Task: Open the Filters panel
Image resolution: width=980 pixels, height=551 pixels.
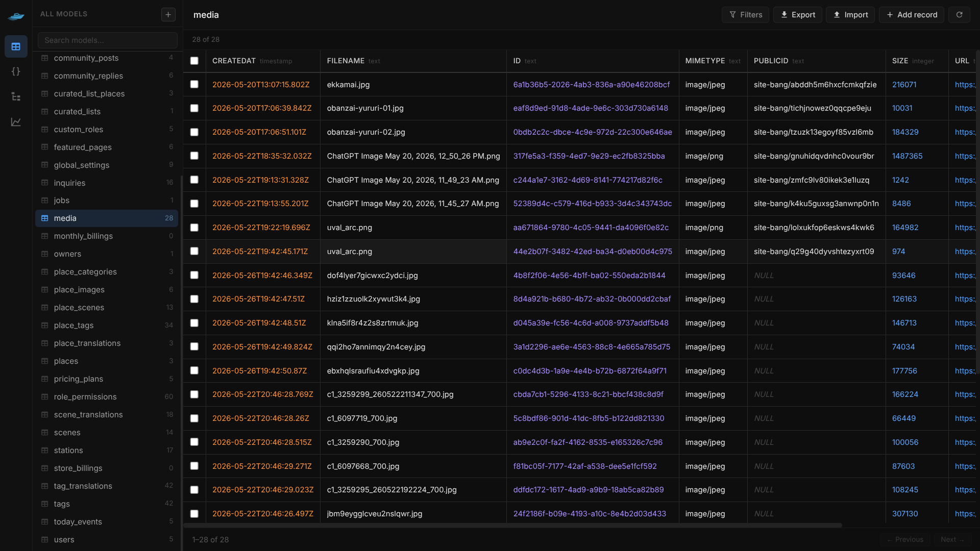Action: [x=745, y=15]
